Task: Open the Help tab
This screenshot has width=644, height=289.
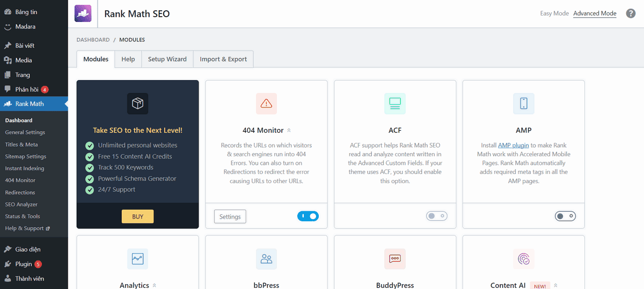Action: [x=128, y=59]
